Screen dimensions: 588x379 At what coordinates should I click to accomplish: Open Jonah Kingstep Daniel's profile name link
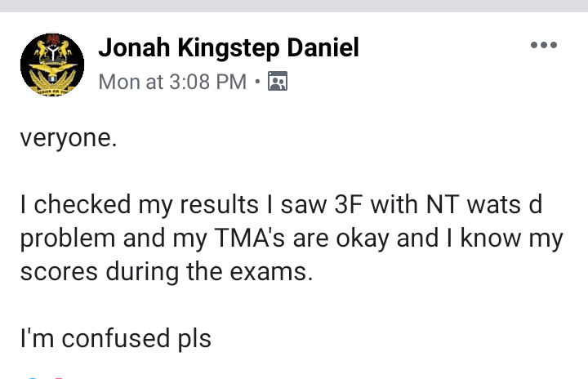coord(229,47)
